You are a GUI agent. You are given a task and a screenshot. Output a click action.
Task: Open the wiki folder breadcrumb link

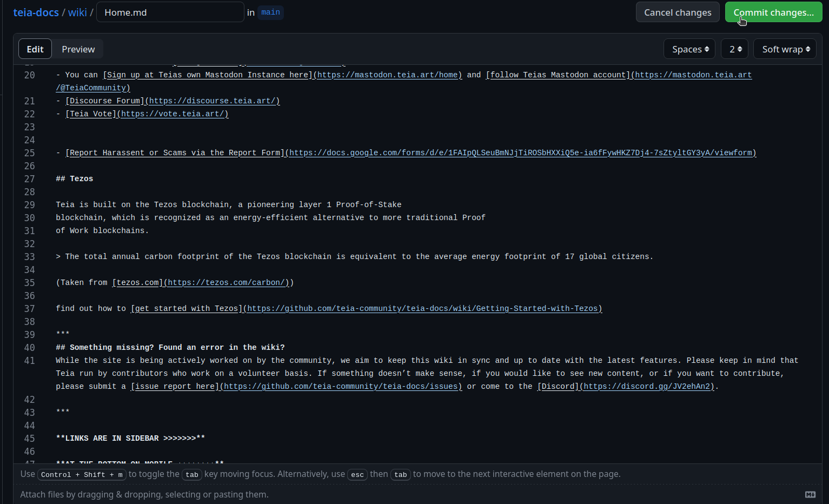[77, 12]
